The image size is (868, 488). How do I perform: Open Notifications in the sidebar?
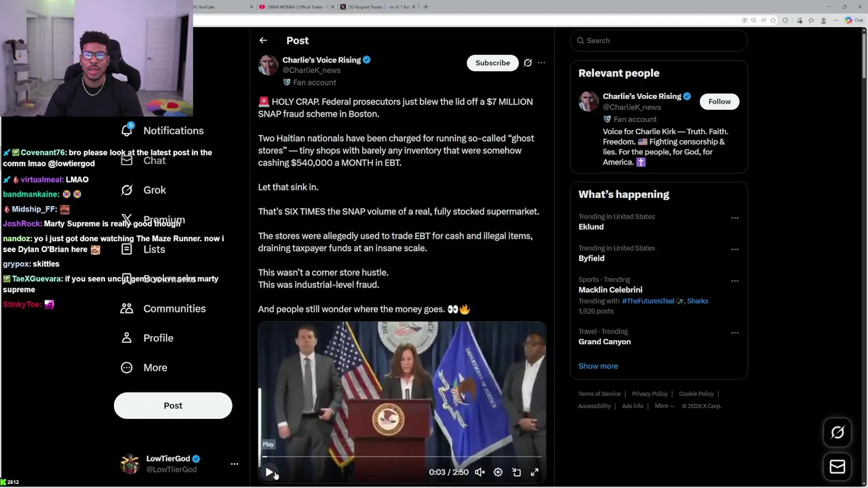[162, 130]
